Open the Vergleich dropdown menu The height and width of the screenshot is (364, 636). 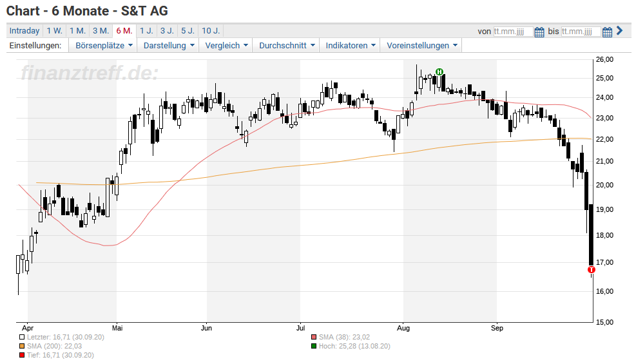pyautogui.click(x=226, y=45)
